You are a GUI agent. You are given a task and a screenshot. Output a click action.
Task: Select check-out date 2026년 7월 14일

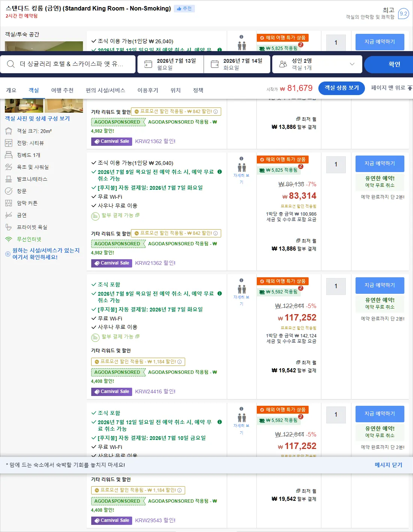coord(237,64)
